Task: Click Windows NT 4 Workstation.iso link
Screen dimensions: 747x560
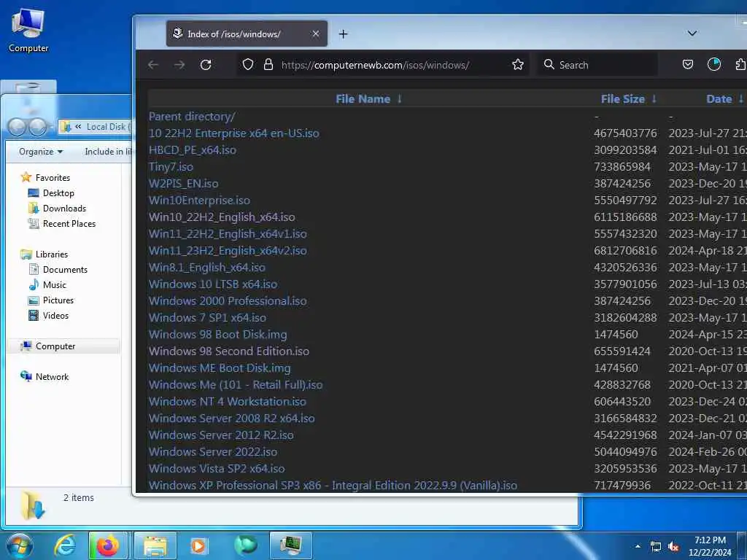Action: [x=228, y=402]
